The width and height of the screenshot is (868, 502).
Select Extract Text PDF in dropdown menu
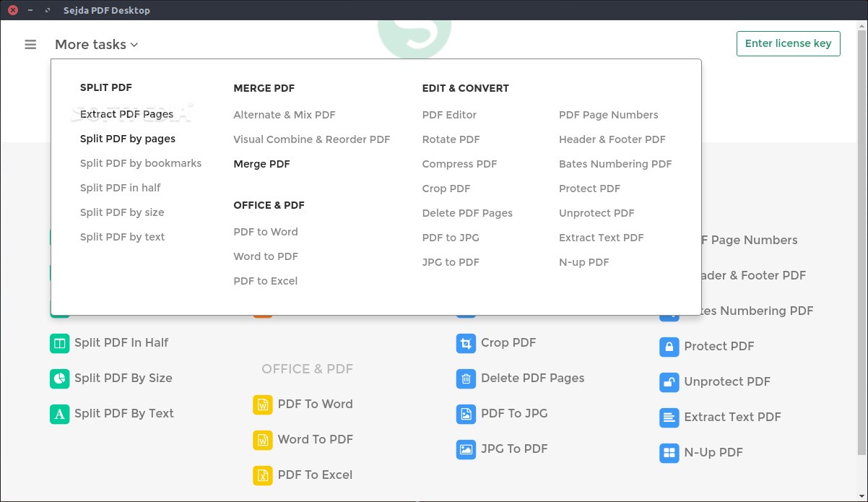tap(601, 238)
